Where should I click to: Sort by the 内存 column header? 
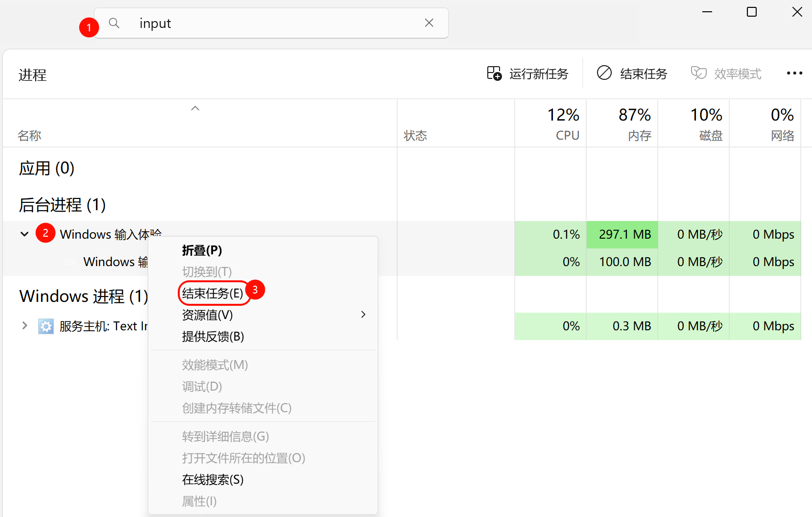point(622,123)
